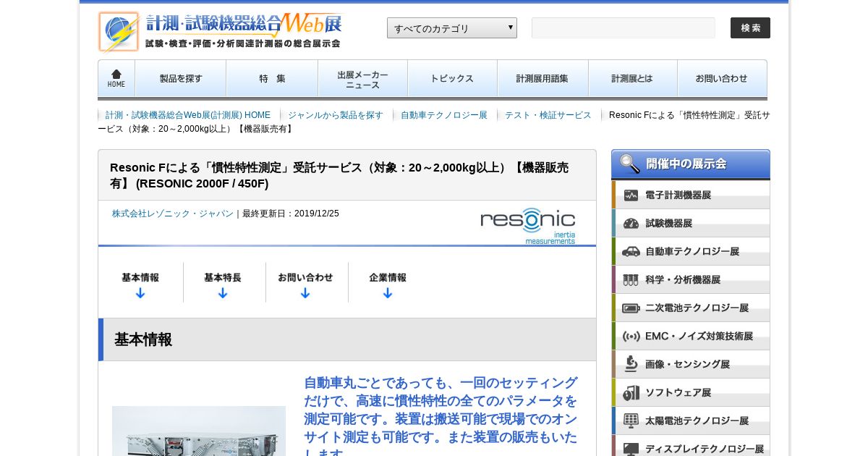
Task: Open the すべてのカテゴリ dropdown
Action: pos(452,28)
